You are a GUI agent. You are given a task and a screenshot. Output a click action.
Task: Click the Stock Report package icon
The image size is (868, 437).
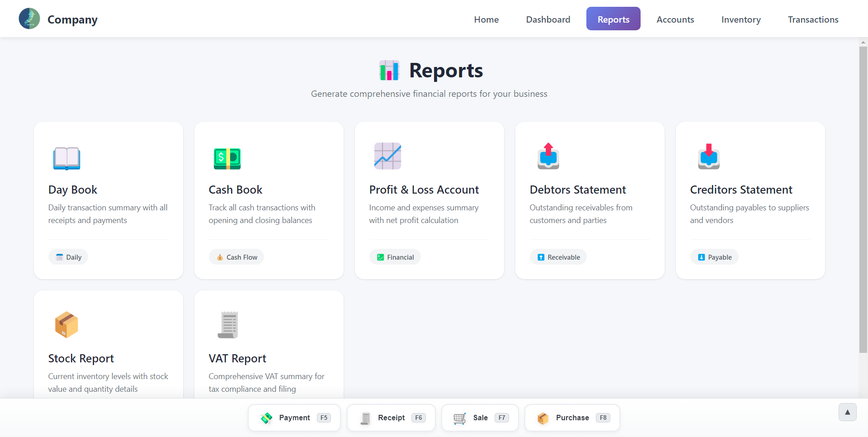(x=66, y=325)
